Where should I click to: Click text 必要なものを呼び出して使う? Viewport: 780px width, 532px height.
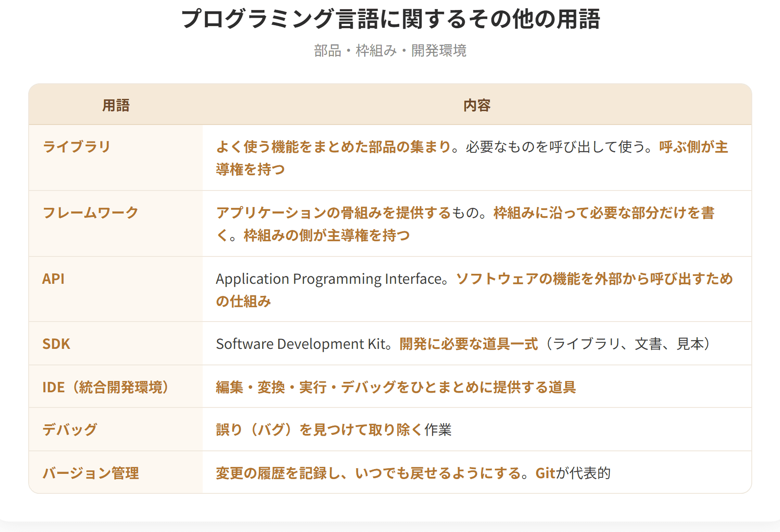(x=556, y=147)
